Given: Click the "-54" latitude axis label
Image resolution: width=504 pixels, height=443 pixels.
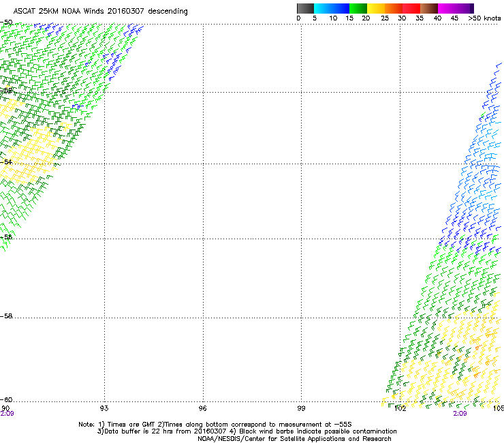Looking at the screenshot, I should coord(6,162).
